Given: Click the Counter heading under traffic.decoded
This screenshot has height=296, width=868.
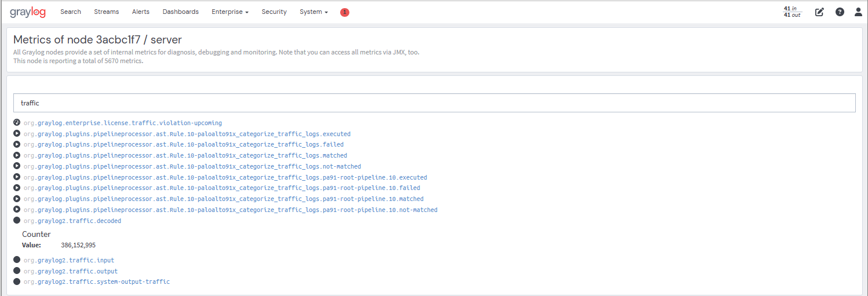Looking at the screenshot, I should click(x=37, y=234).
